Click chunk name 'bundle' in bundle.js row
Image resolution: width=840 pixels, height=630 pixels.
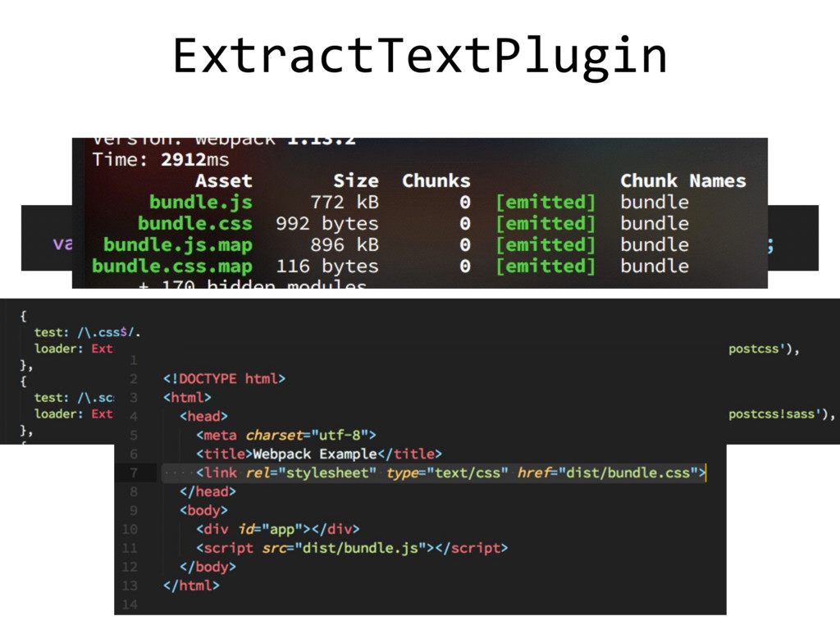click(655, 203)
